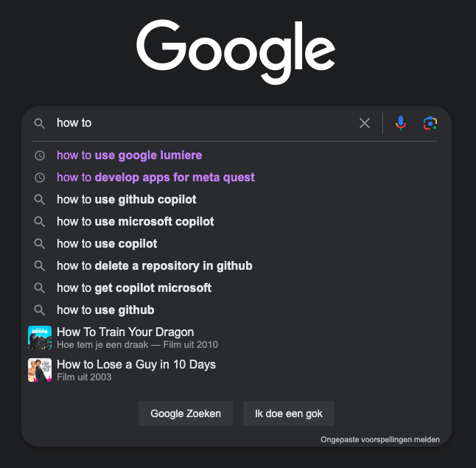This screenshot has height=468, width=476.
Task: Pick suggestion "how to use copilot"
Action: [107, 244]
